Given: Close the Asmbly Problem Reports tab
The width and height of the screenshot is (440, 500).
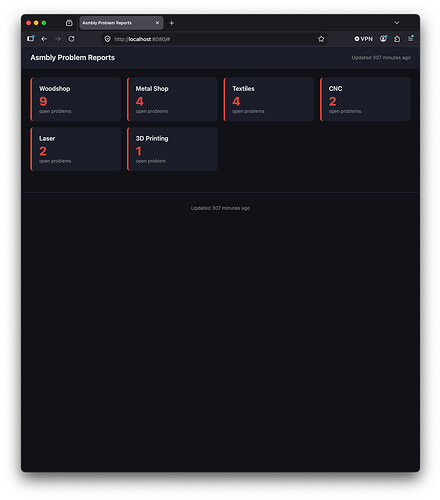Looking at the screenshot, I should (x=157, y=23).
